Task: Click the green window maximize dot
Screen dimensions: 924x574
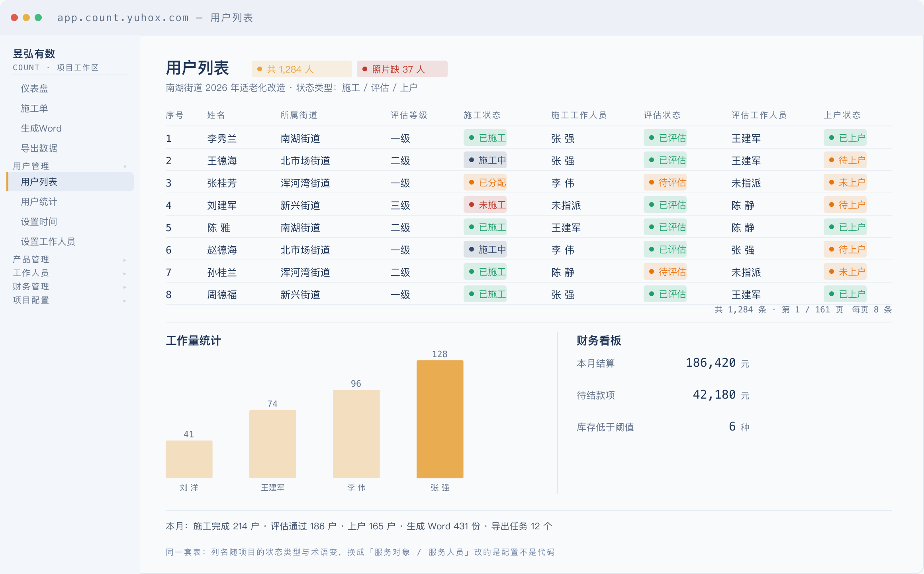Action: (38, 18)
